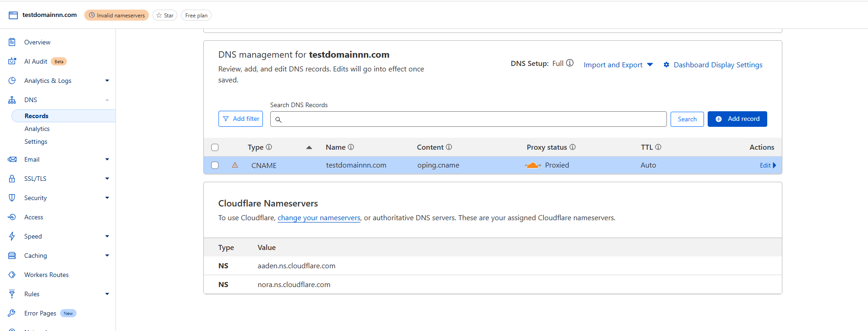The width and height of the screenshot is (868, 331).
Task: Open the Access menu item
Action: pyautogui.click(x=33, y=217)
